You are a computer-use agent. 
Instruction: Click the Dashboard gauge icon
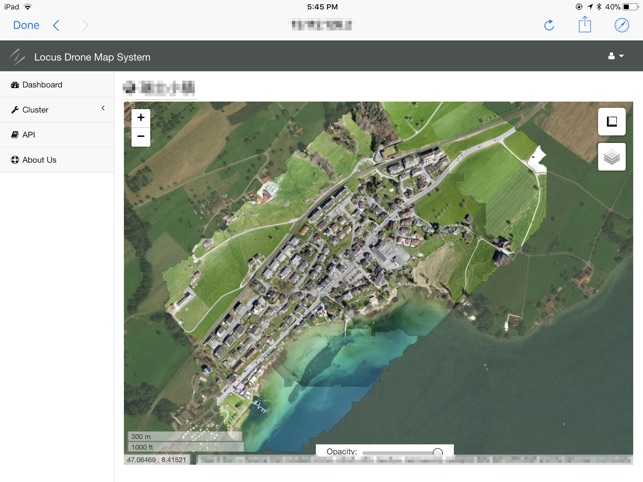tap(15, 85)
